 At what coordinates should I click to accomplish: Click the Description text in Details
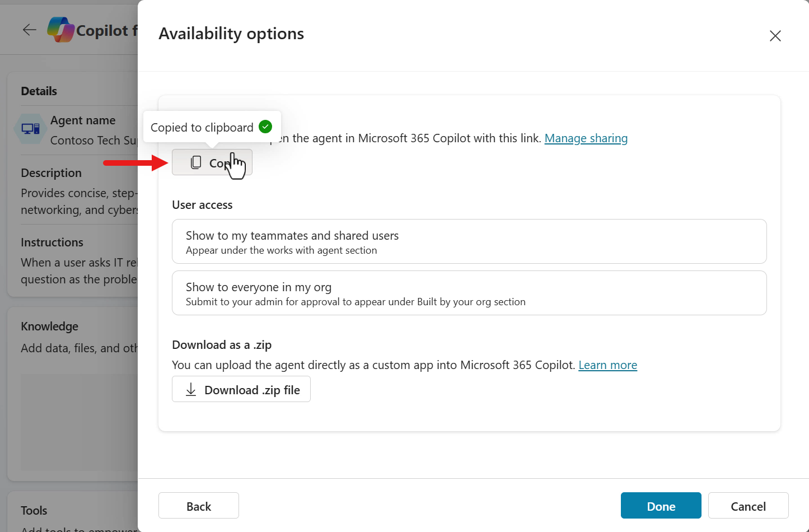(x=78, y=201)
